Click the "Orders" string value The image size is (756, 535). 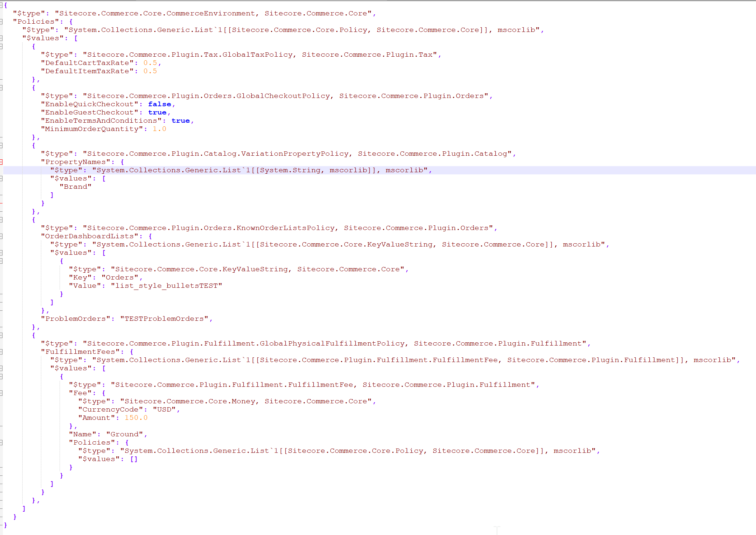(x=120, y=277)
